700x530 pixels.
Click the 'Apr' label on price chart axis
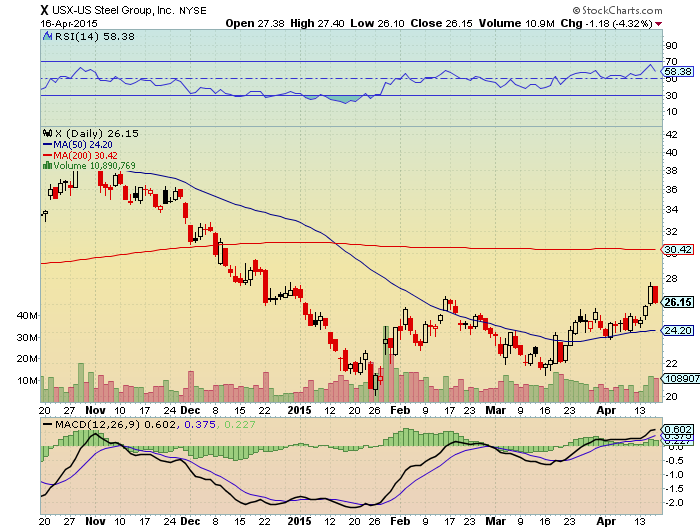606,410
